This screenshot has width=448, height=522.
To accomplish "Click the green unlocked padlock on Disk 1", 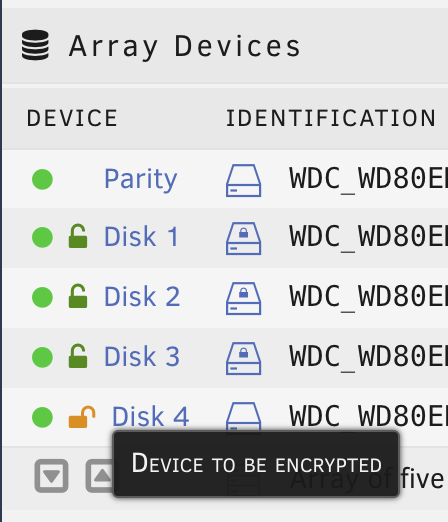I will coord(78,236).
